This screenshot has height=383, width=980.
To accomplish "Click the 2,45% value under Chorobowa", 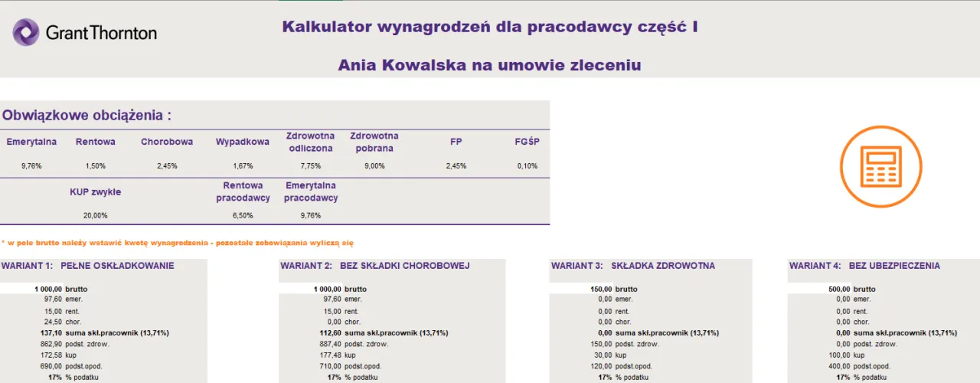I will 167,165.
